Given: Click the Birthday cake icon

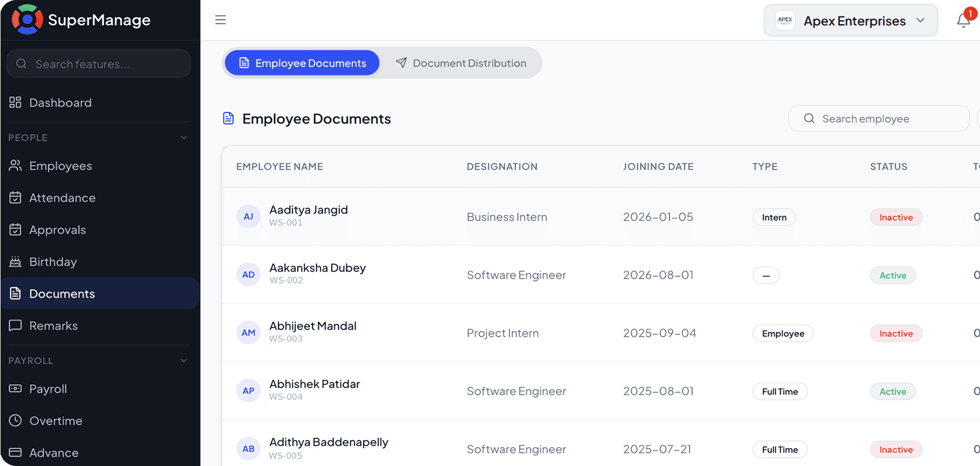Looking at the screenshot, I should [15, 262].
